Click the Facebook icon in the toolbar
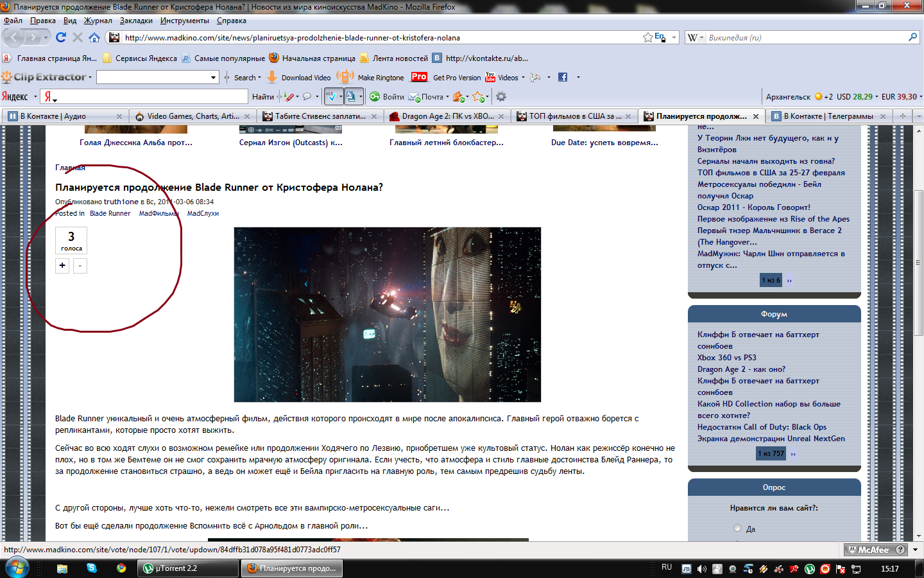Image resolution: width=924 pixels, height=578 pixels. pyautogui.click(x=563, y=77)
